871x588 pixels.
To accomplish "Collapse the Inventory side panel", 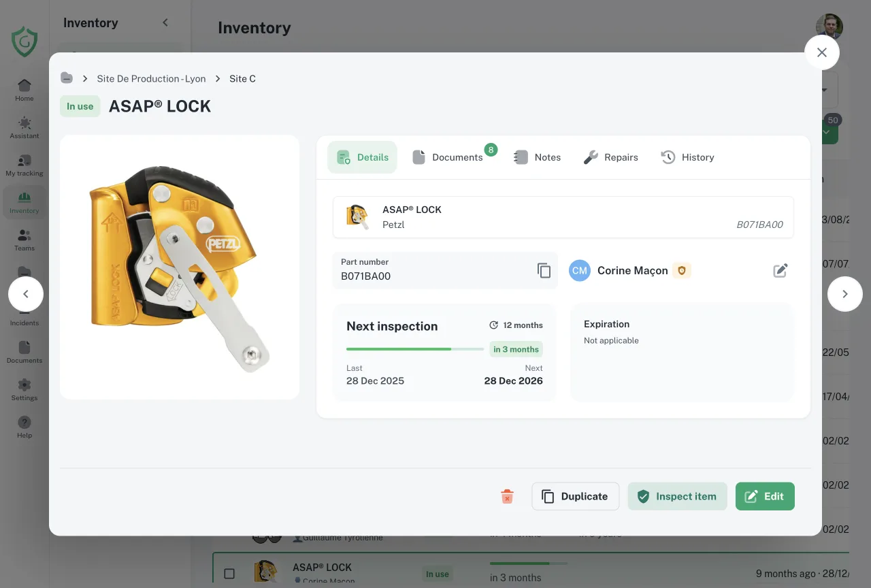I will click(x=165, y=22).
